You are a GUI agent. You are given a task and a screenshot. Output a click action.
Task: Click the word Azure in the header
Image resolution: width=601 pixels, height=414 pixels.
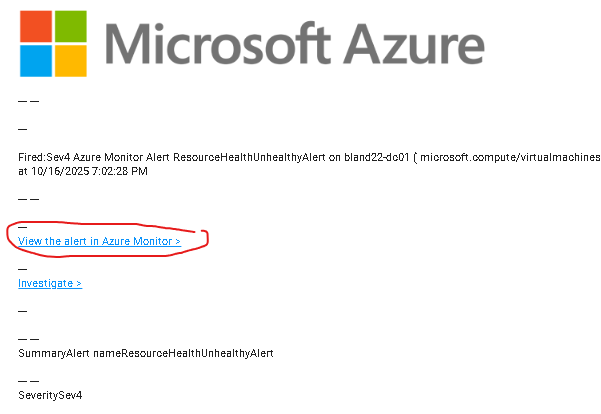(414, 44)
